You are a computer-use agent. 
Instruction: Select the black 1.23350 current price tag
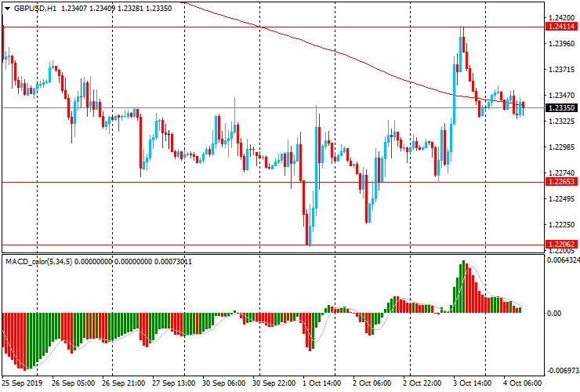click(x=561, y=107)
